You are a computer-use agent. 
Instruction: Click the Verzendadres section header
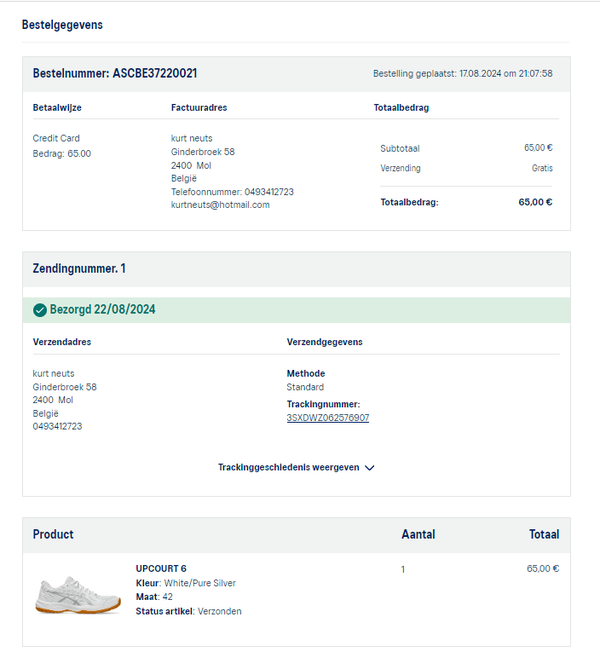(x=62, y=342)
